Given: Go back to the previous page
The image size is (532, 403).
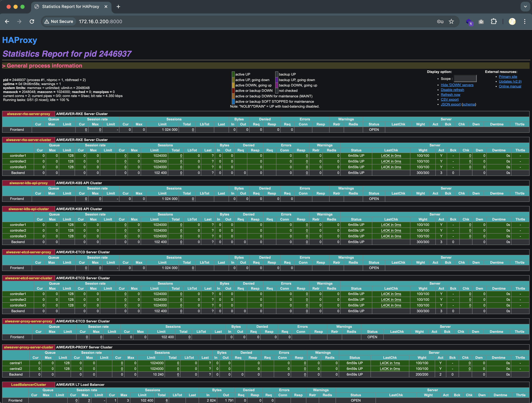Looking at the screenshot, I should (7, 21).
